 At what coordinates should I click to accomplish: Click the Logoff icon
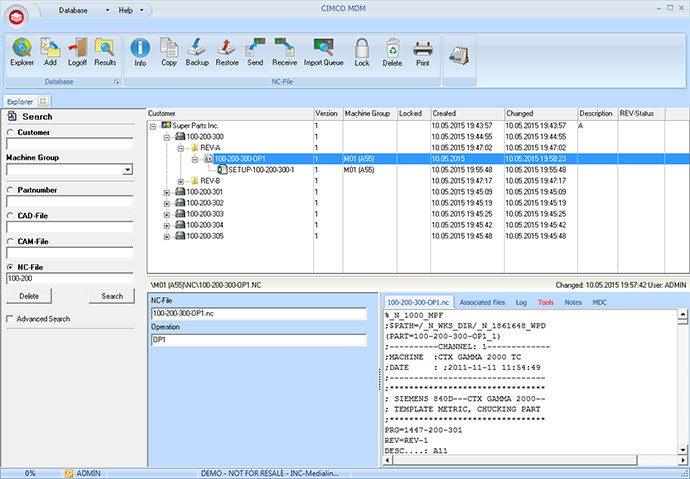[77, 52]
